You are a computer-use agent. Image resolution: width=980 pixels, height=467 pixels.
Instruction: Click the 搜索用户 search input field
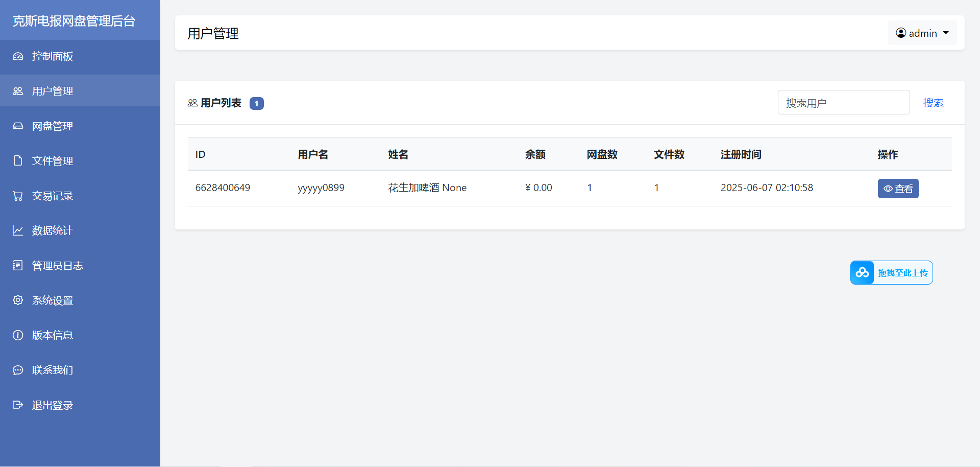[843, 102]
